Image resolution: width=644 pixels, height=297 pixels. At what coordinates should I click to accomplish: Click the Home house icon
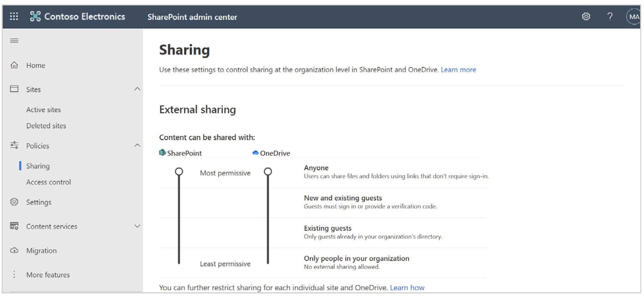[14, 65]
